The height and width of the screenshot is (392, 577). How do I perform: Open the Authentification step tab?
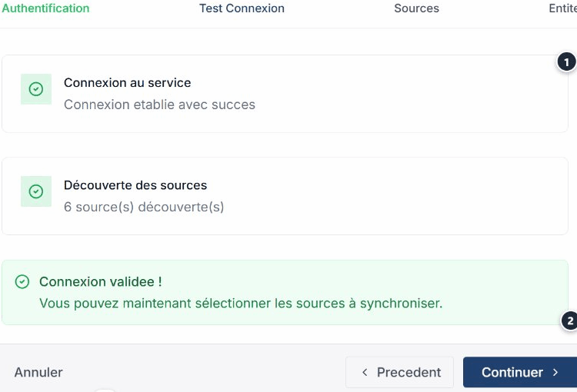coord(45,8)
